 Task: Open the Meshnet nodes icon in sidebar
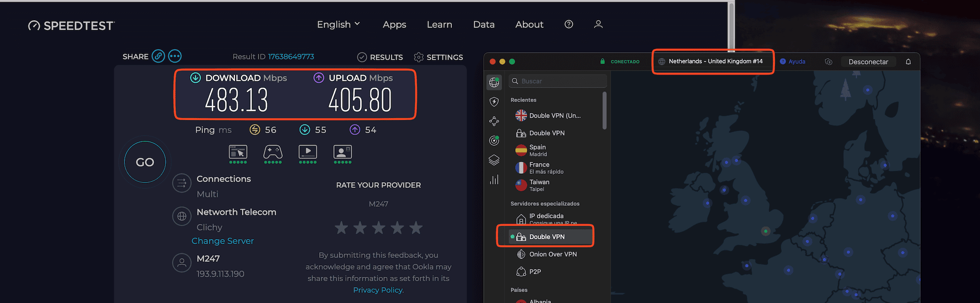click(x=494, y=121)
